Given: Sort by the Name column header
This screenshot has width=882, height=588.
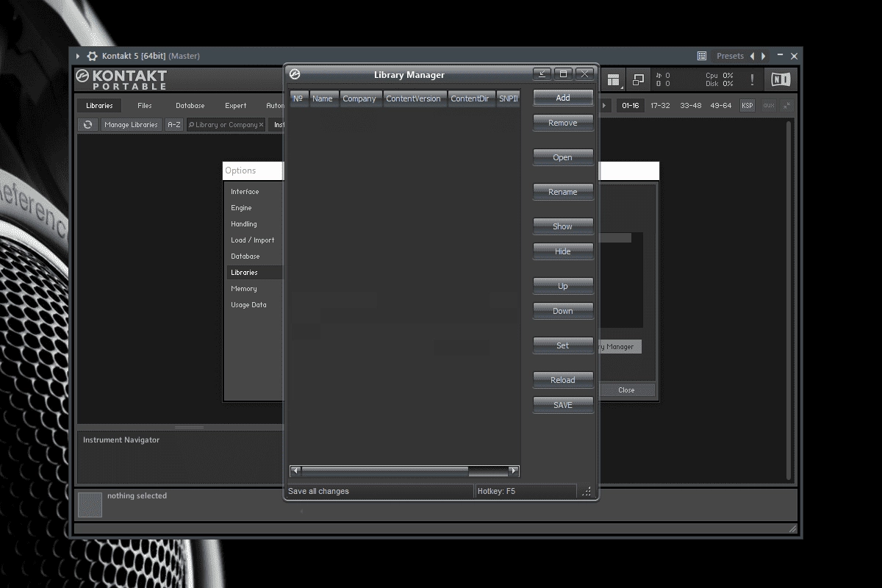Looking at the screenshot, I should (323, 98).
